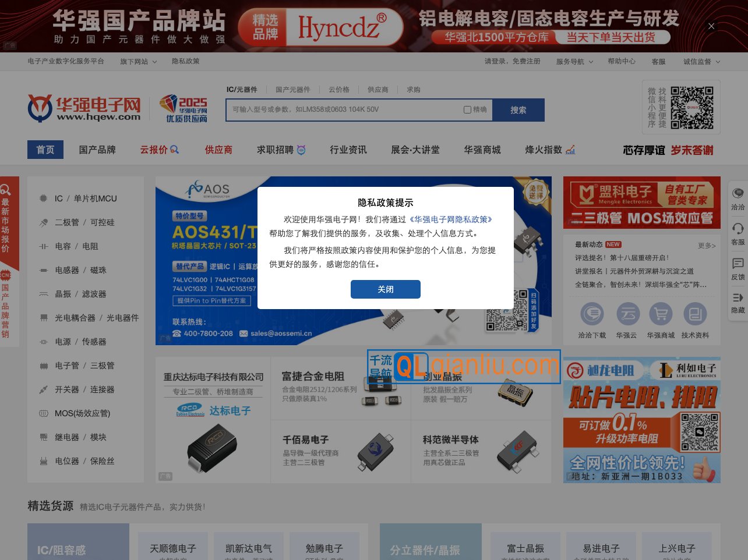The width and height of the screenshot is (748, 560).
Task: Open 更多> link in 最新动态 panel
Action: click(x=706, y=246)
